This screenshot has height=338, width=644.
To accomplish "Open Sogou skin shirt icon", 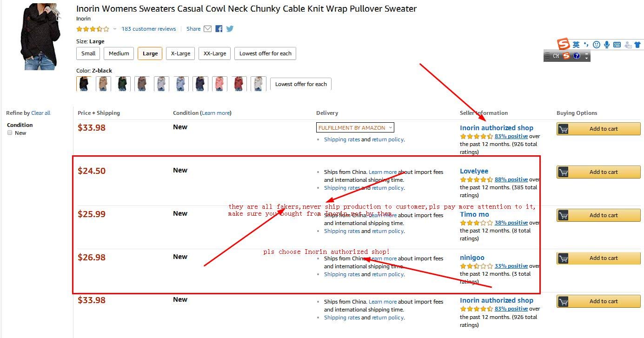I will (x=637, y=45).
